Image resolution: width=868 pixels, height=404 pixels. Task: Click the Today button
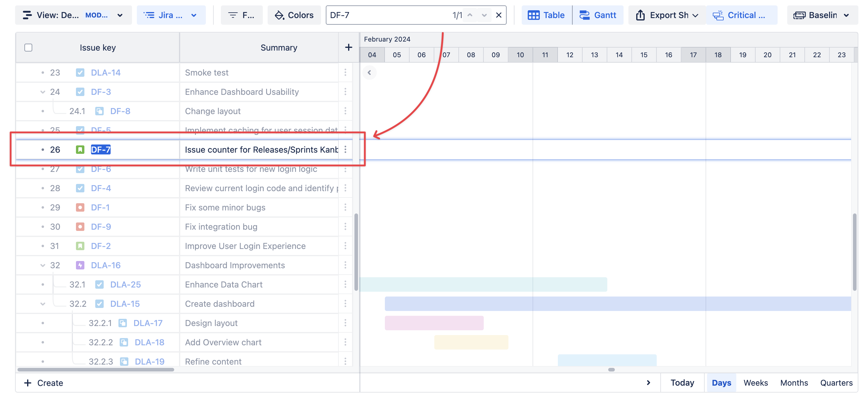[x=682, y=383]
